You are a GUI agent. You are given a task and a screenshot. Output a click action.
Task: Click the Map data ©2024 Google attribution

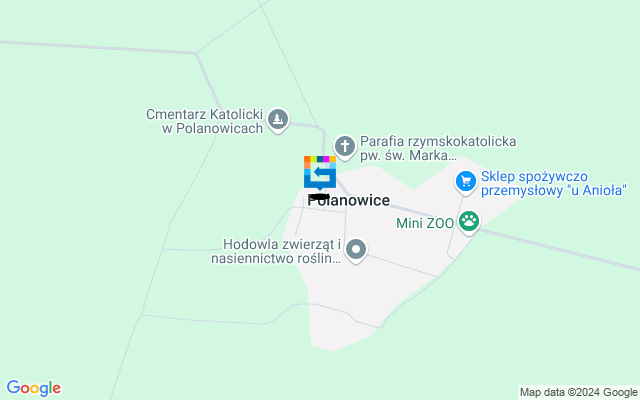578,393
